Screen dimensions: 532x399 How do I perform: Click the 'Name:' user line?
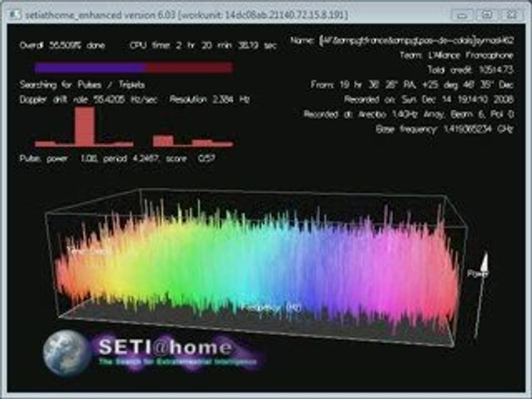[x=402, y=40]
